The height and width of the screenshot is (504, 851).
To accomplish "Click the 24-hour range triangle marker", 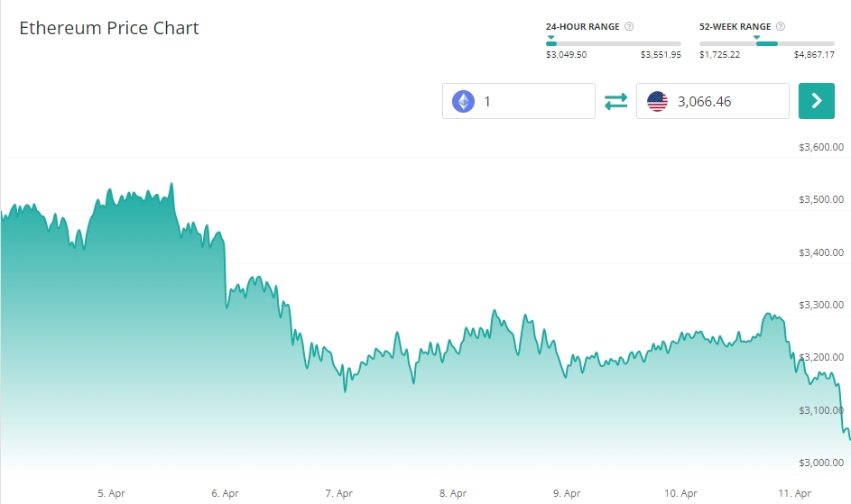I will 550,37.
